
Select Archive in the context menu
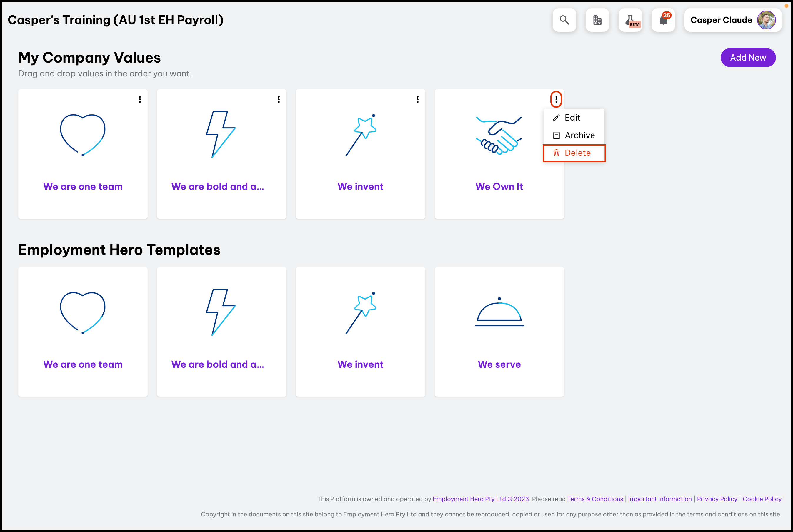pos(579,135)
